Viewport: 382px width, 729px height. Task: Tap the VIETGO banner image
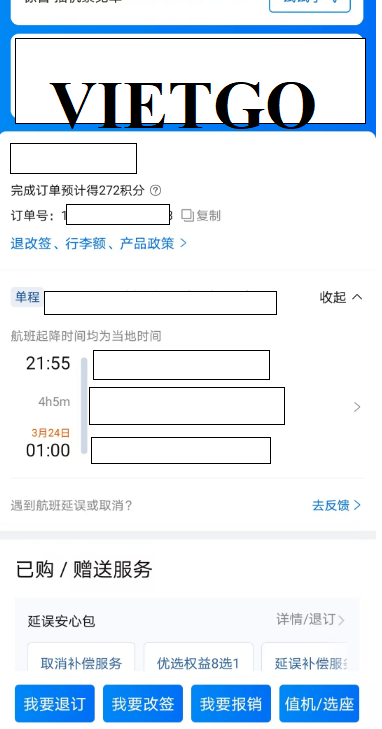click(191, 81)
